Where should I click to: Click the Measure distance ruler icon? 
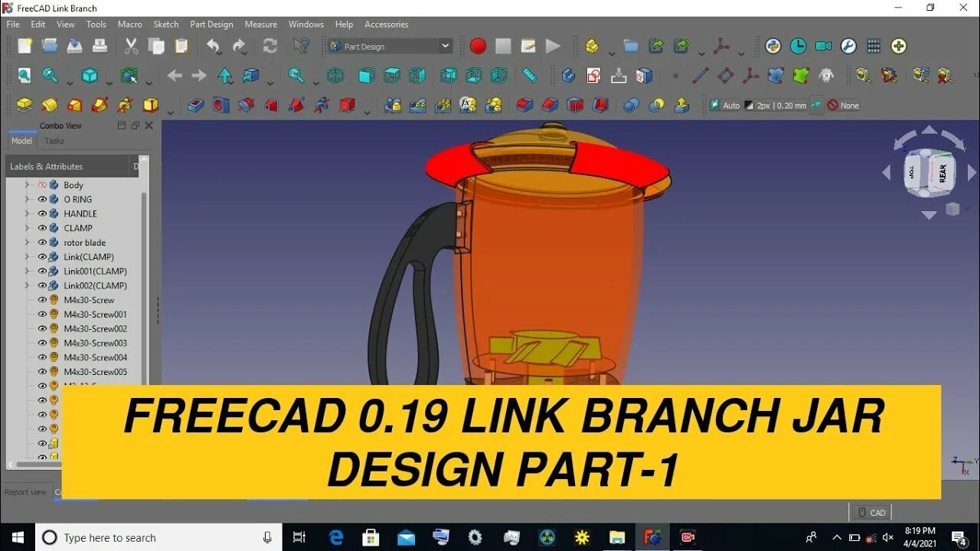click(530, 76)
